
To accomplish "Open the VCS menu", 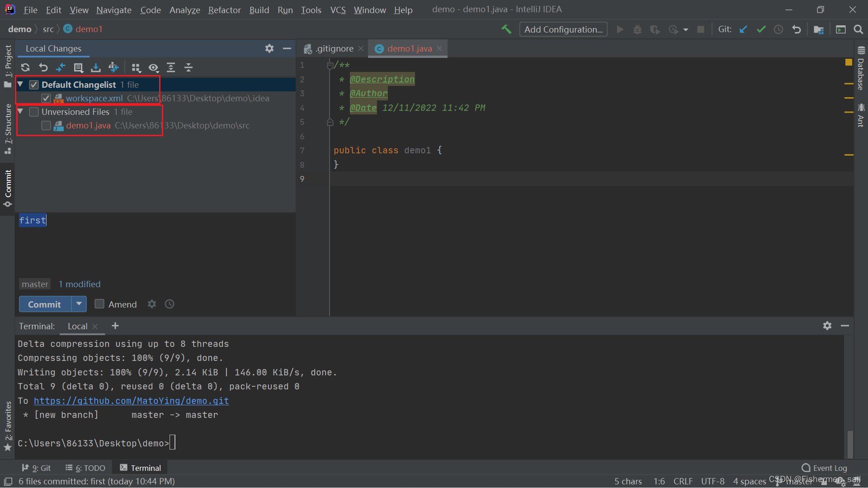I will 338,9.
